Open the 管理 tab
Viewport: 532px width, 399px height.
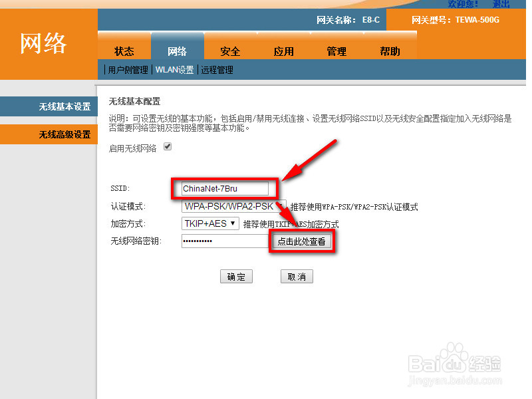click(336, 49)
